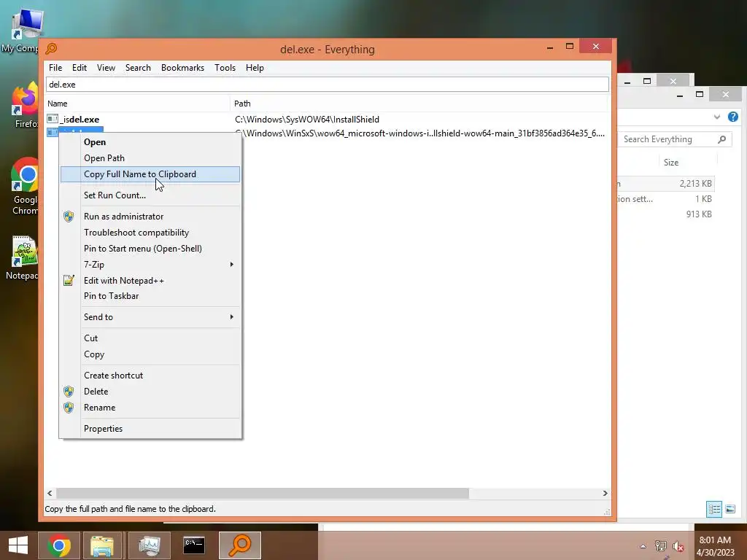
Task: Select the Notepad++ desktop shortcut
Action: [x=23, y=257]
